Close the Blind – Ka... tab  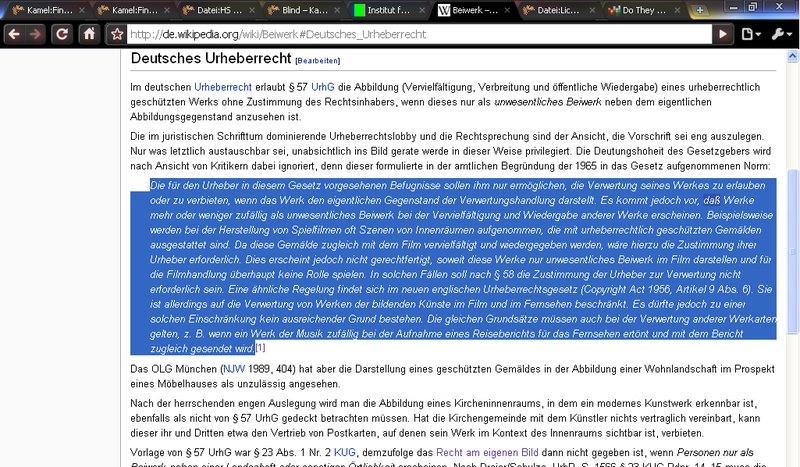click(x=337, y=10)
